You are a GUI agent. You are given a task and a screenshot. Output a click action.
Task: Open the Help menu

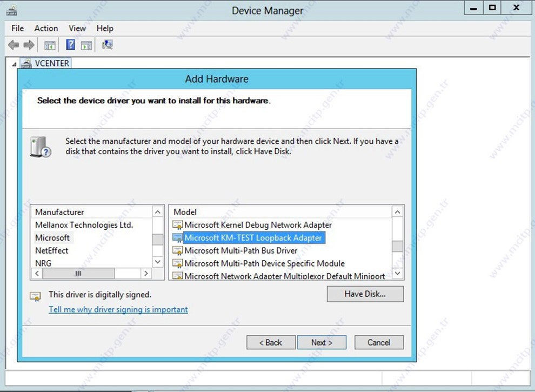click(x=105, y=28)
